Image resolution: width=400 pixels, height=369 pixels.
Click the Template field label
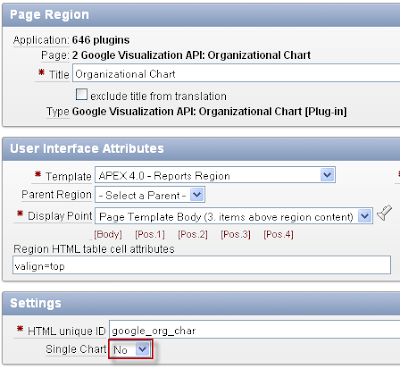(68, 176)
